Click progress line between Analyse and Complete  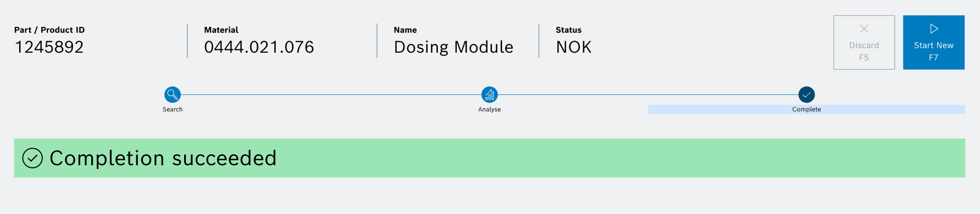(x=648, y=94)
